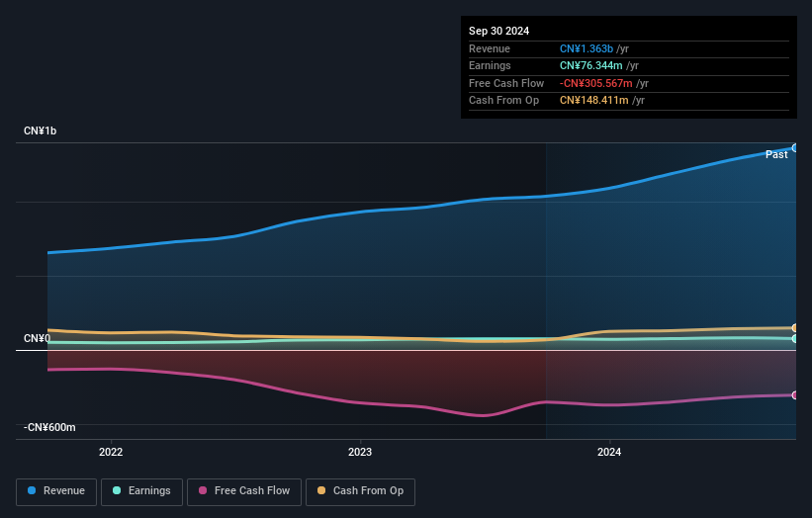Screen dimensions: 812x518
Task: Click the Sep 30 2024 tooltip date
Action: click(498, 31)
